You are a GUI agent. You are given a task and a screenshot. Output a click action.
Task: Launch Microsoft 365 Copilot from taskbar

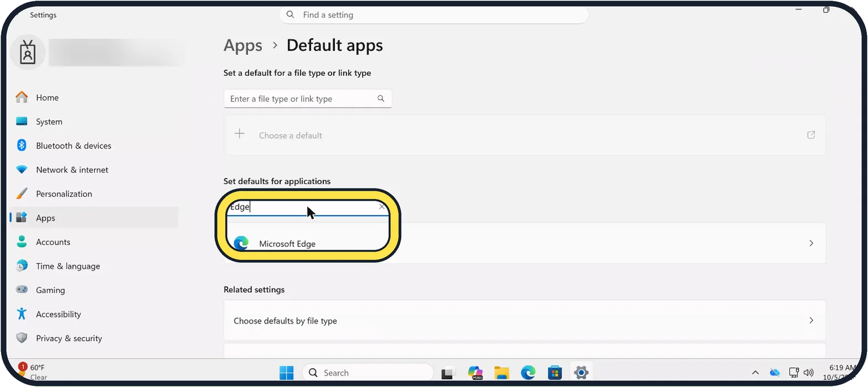475,373
